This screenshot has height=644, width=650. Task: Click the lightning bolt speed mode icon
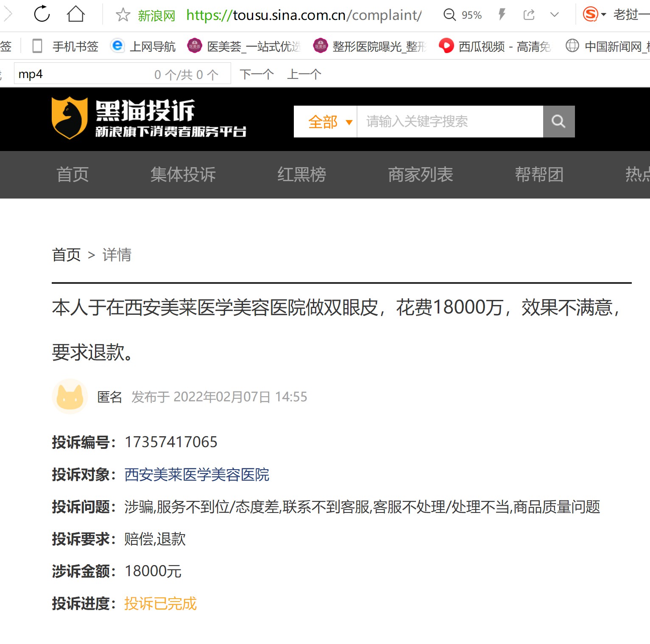502,15
